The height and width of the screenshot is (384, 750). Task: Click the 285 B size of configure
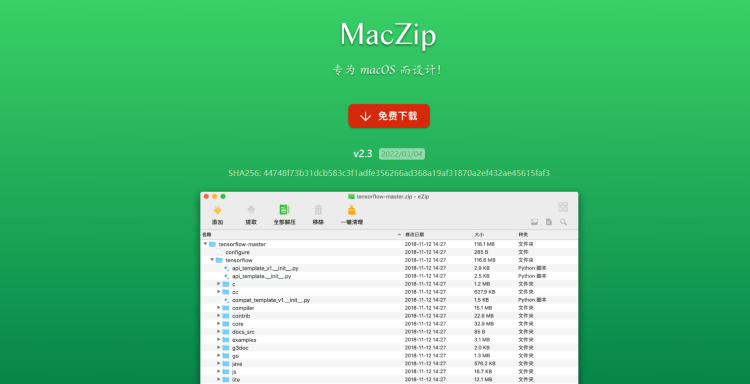point(481,252)
